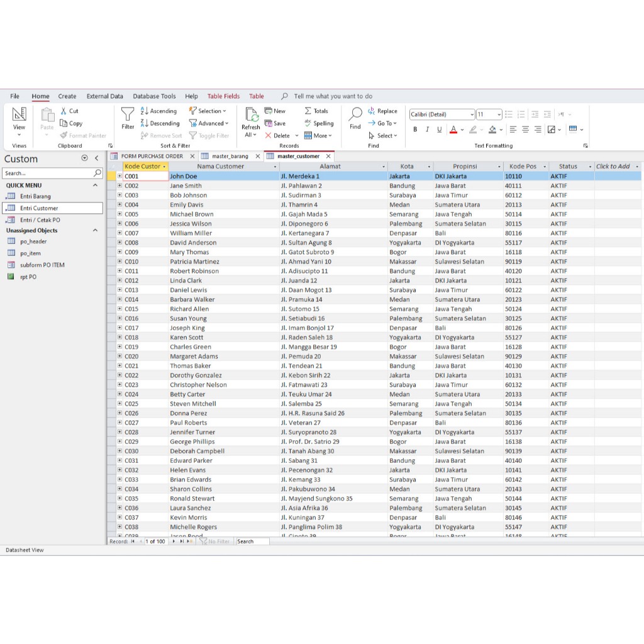Toggle underline text formatting
The height and width of the screenshot is (644, 644).
[439, 130]
